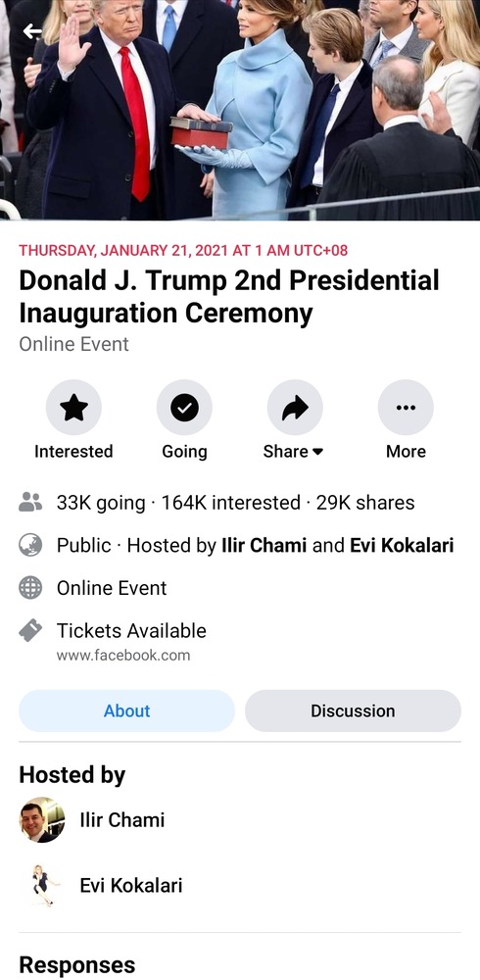View 33K going attendee list

click(101, 503)
